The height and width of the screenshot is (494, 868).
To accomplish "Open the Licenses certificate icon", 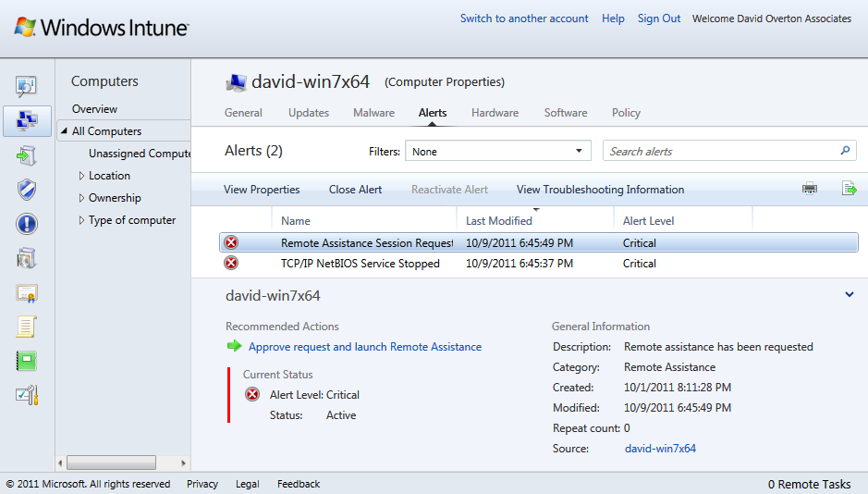I will (27, 293).
